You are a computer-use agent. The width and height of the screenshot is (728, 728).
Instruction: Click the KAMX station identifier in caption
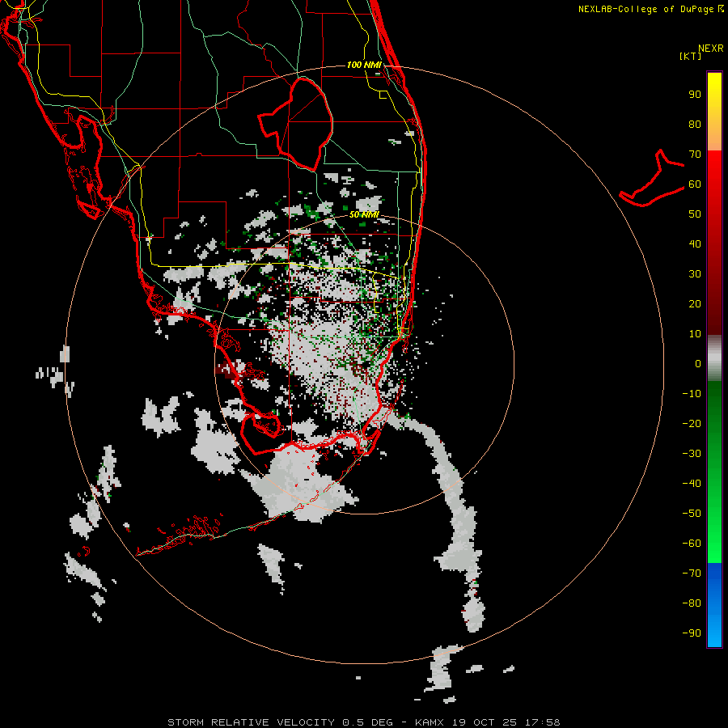tap(430, 722)
